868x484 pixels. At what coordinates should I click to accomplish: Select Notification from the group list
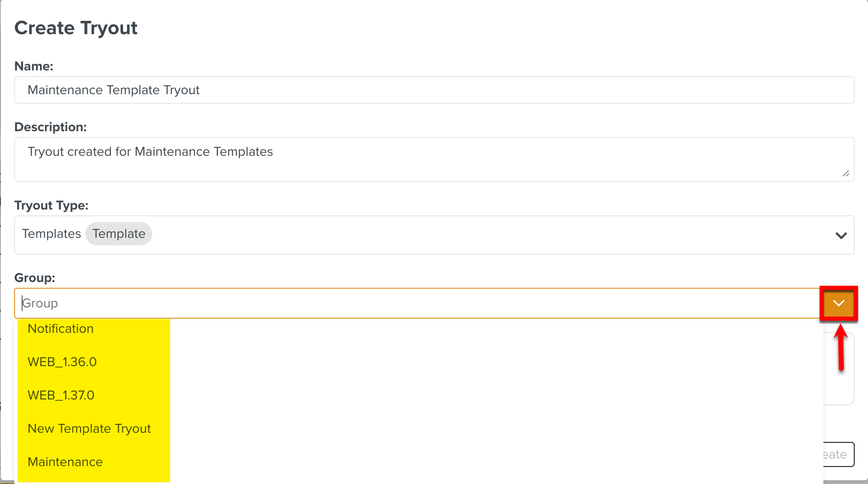[x=61, y=329]
